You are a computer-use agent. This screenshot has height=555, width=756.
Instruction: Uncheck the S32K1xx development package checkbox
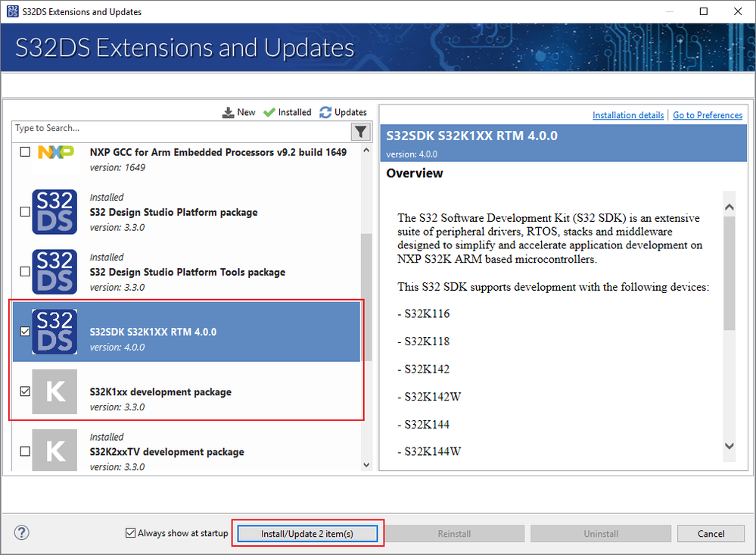[x=25, y=391]
